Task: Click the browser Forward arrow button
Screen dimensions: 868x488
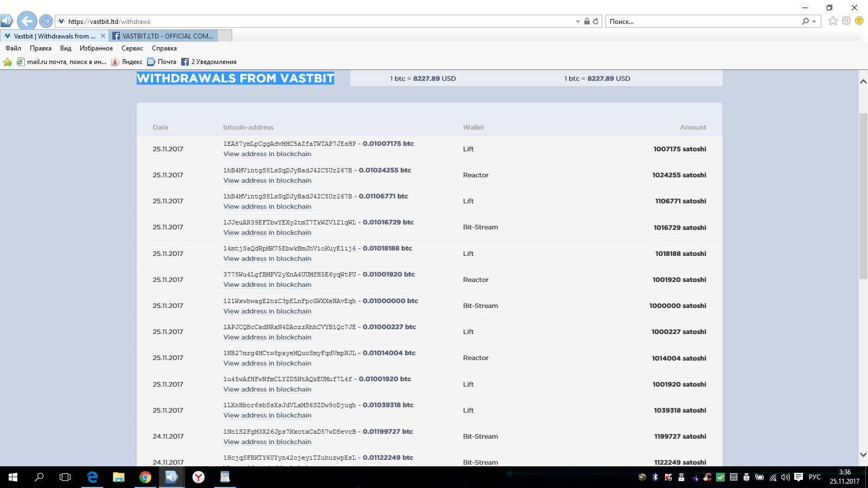Action: 46,21
